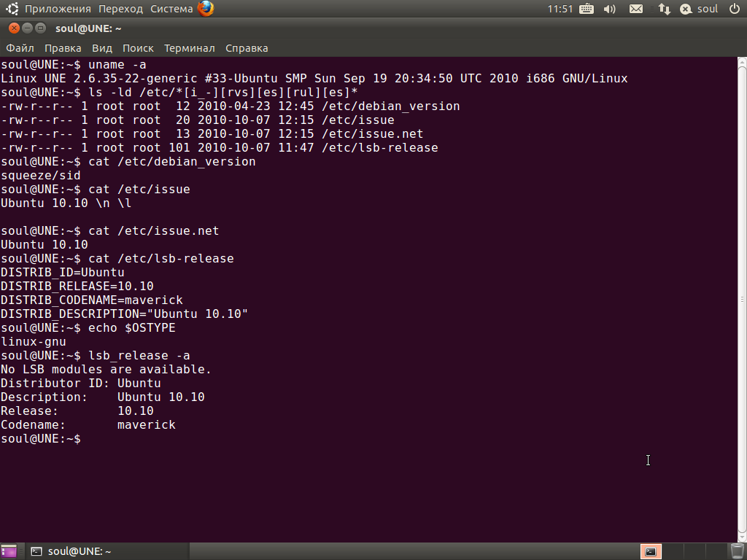Viewport: 747px width, 560px height.
Task: Open the Правка terminal menu
Action: (63, 48)
